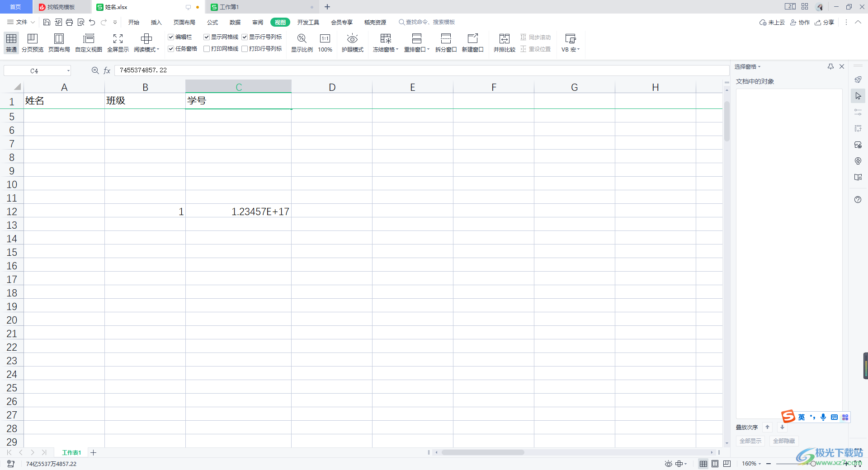Expand the quick access toolbar customize arrow
This screenshot has height=470, width=868.
click(x=115, y=22)
